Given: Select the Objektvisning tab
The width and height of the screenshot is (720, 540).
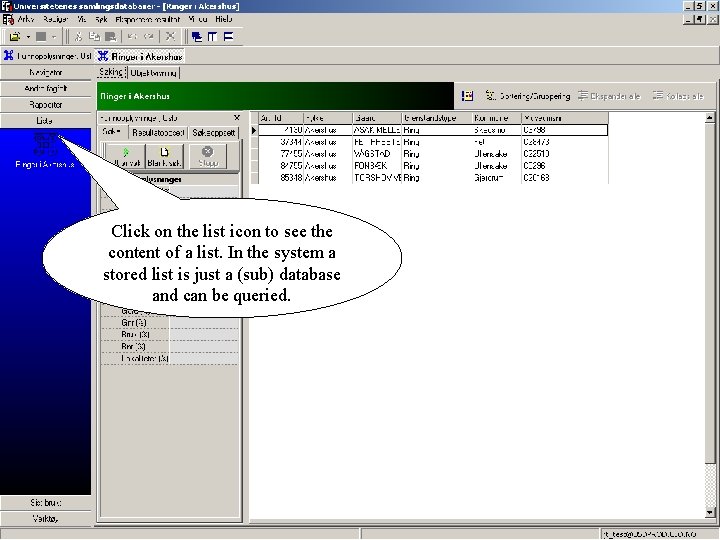Looking at the screenshot, I should [153, 73].
